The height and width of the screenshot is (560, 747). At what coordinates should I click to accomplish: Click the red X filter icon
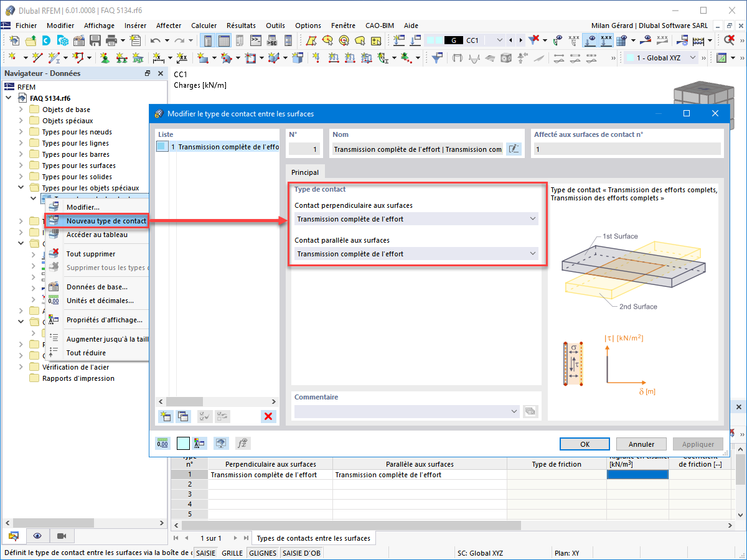(534, 40)
